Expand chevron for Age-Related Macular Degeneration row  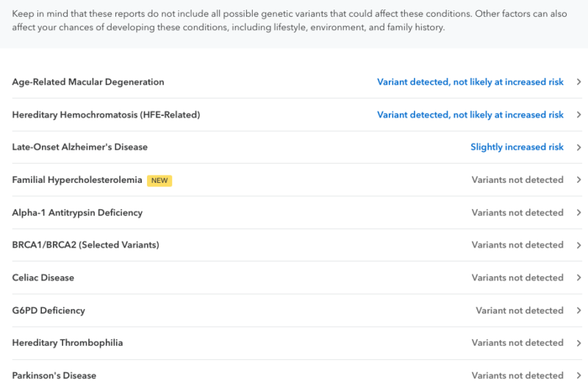[579, 82]
